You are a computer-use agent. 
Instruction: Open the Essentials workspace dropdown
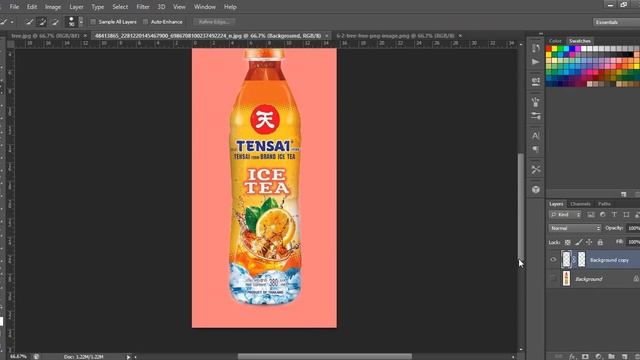pos(616,22)
